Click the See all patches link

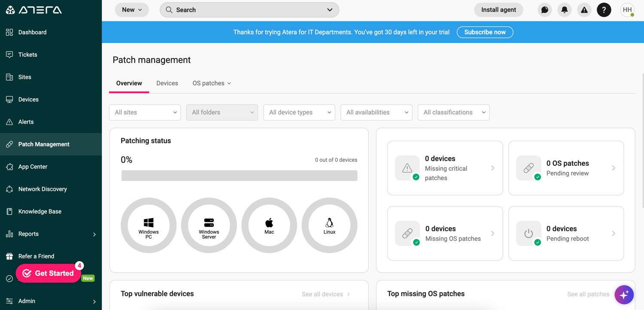tap(588, 294)
